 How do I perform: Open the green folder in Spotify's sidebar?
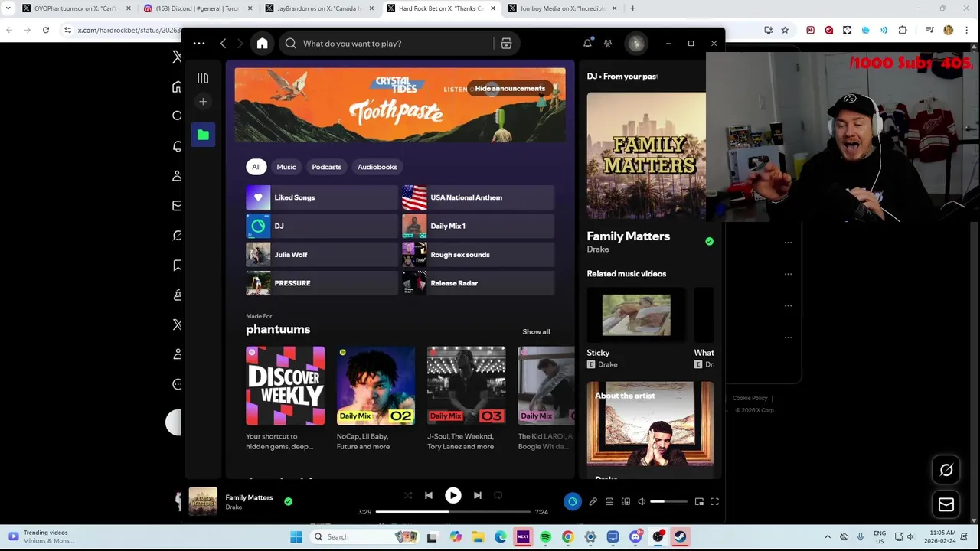tap(203, 135)
